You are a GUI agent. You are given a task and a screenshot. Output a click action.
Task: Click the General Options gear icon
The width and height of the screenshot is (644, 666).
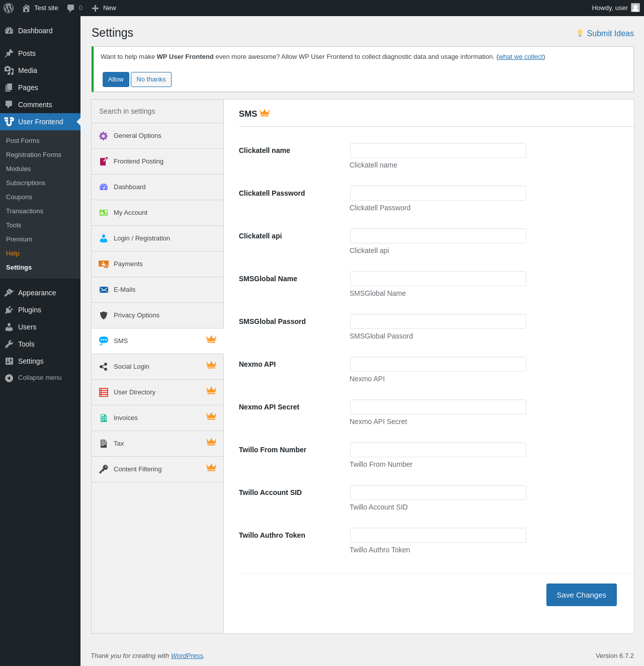tap(104, 136)
